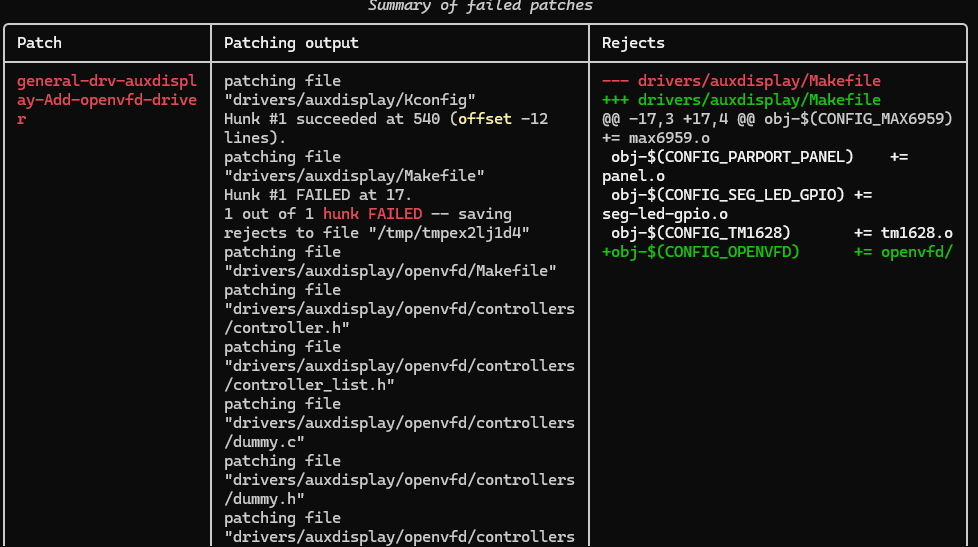Click the Summary of failed patches title
Screen dimensions: 978x547
pyautogui.click(x=480, y=6)
